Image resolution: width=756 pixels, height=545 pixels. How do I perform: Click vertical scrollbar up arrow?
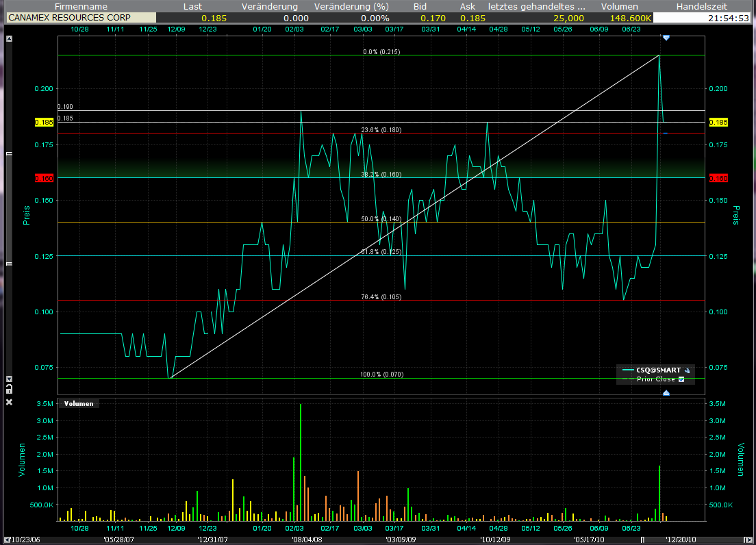(x=9, y=38)
